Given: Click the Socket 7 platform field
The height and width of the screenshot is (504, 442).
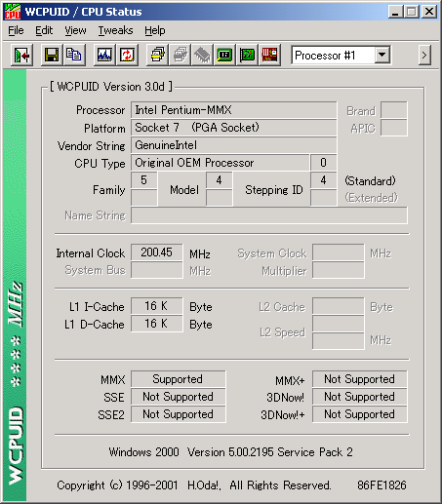Looking at the screenshot, I should tap(233, 128).
